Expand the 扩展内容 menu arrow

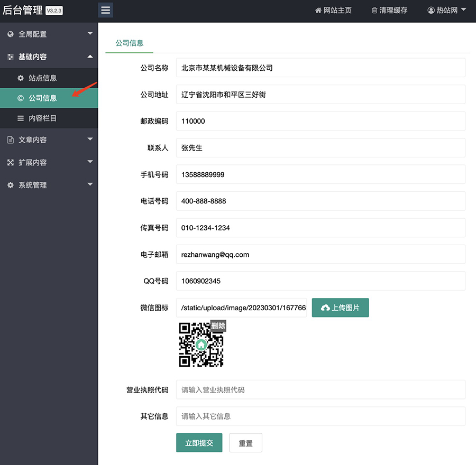[90, 162]
